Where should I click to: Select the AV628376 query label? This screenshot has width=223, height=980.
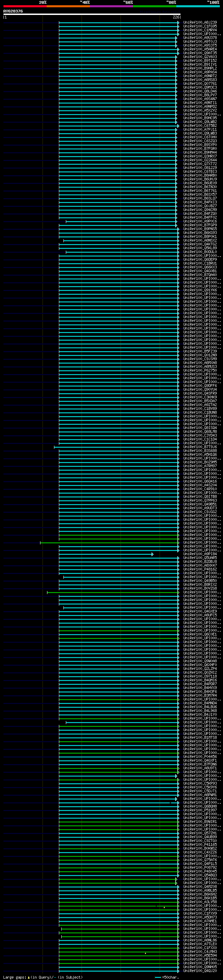tap(13, 11)
